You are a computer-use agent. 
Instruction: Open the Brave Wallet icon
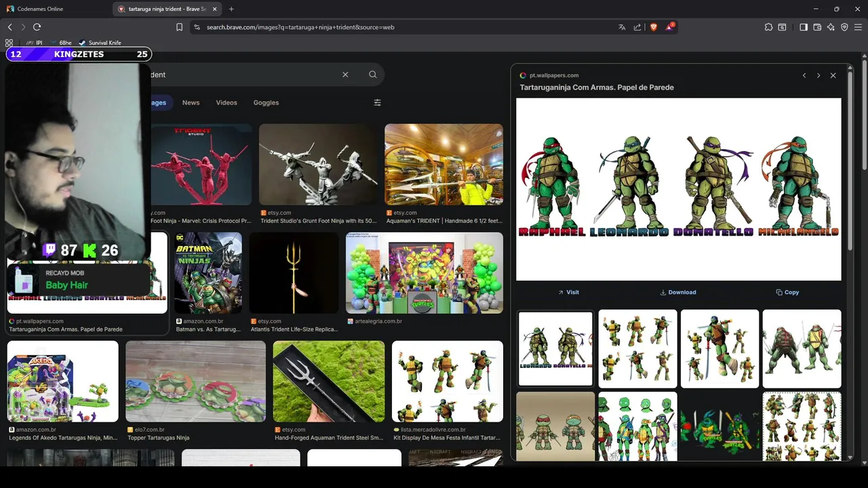pyautogui.click(x=817, y=27)
